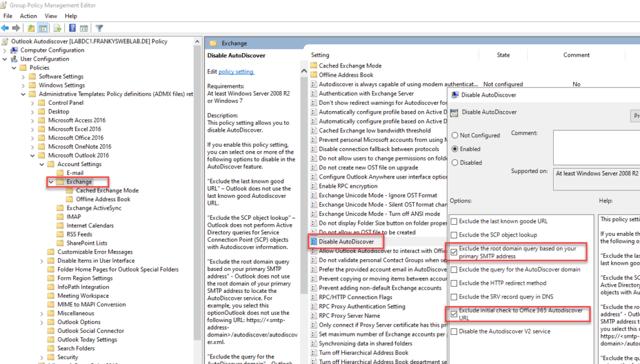Open Help with the blue question-mark icon

[x=72, y=28]
